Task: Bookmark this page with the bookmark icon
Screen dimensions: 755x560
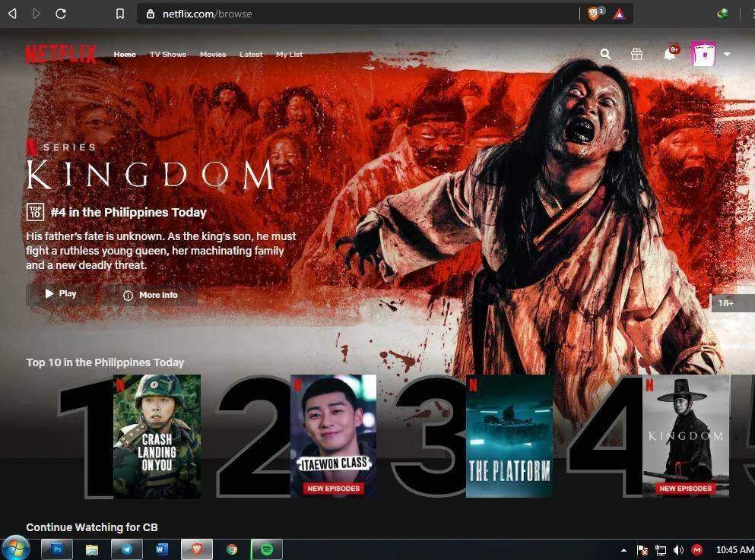Action: tap(120, 14)
